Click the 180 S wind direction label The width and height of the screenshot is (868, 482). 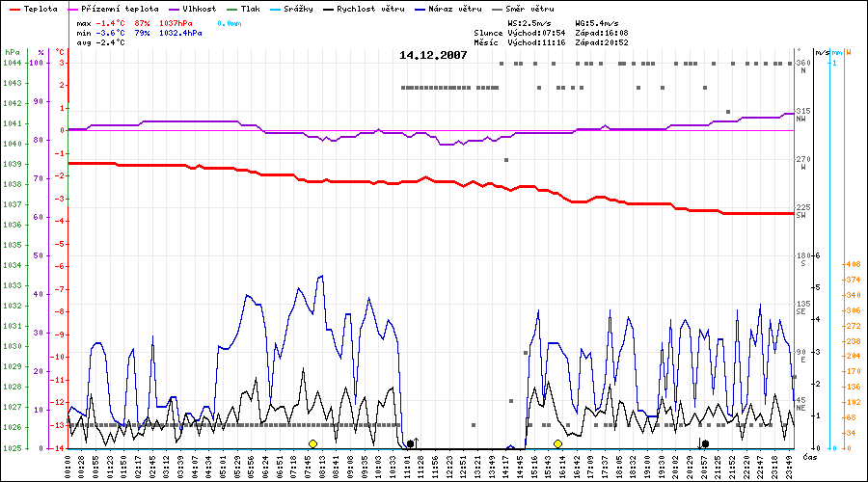[x=803, y=259]
